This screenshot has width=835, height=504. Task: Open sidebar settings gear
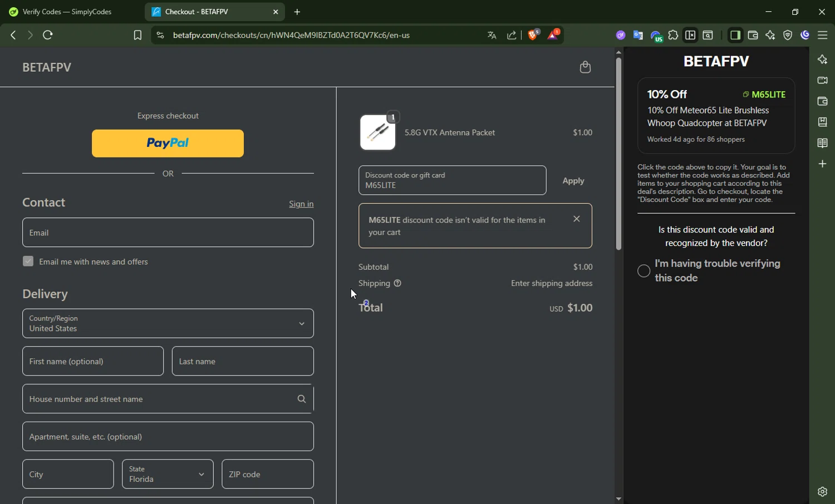822,492
